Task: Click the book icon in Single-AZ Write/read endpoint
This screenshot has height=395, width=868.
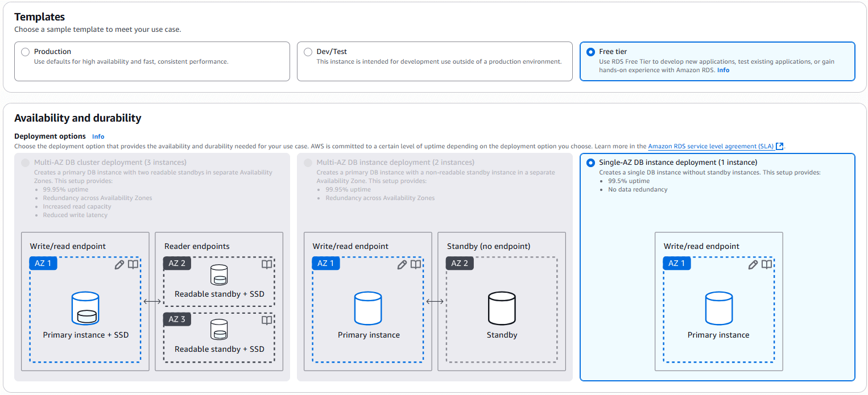Action: pyautogui.click(x=767, y=264)
